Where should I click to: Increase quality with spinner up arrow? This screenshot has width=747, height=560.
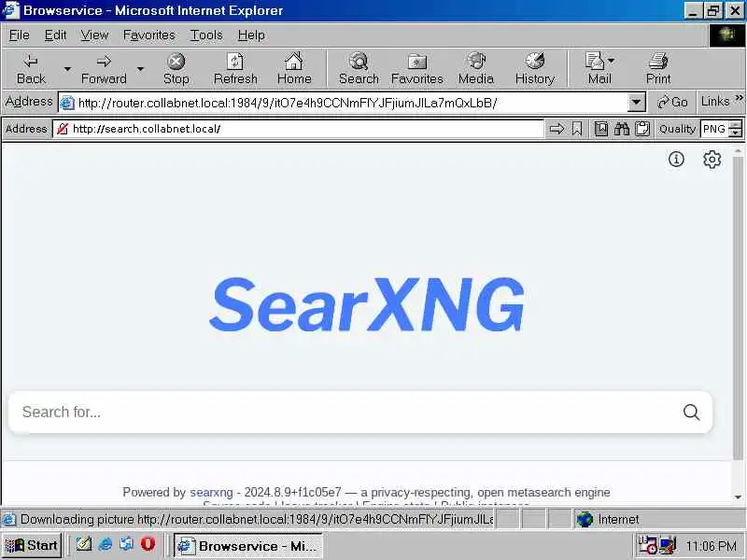[736, 125]
